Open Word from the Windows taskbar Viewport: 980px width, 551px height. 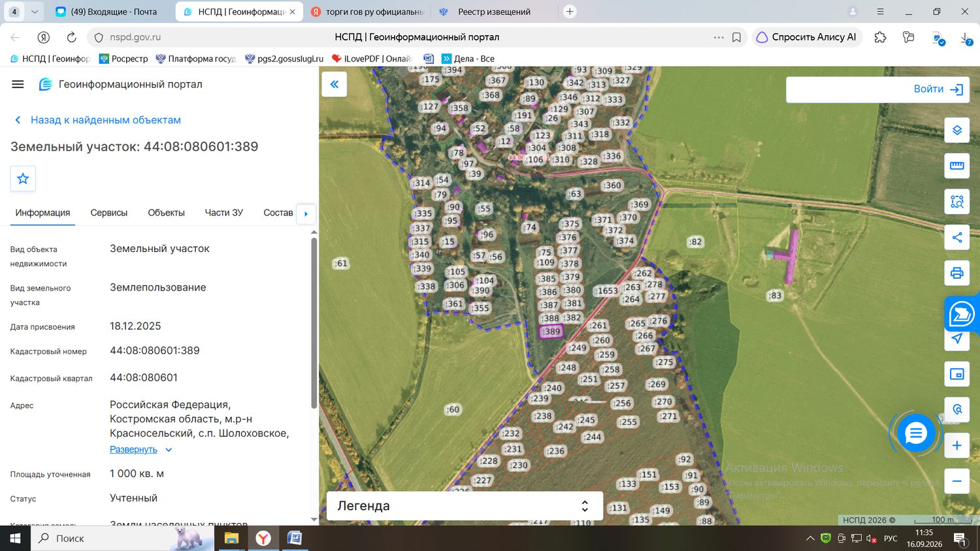[295, 538]
